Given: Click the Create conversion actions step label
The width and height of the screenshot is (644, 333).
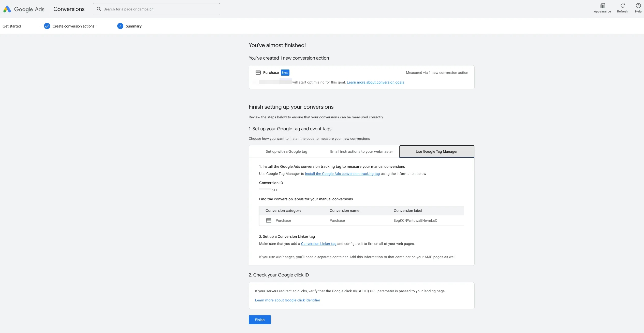Looking at the screenshot, I should tap(73, 26).
